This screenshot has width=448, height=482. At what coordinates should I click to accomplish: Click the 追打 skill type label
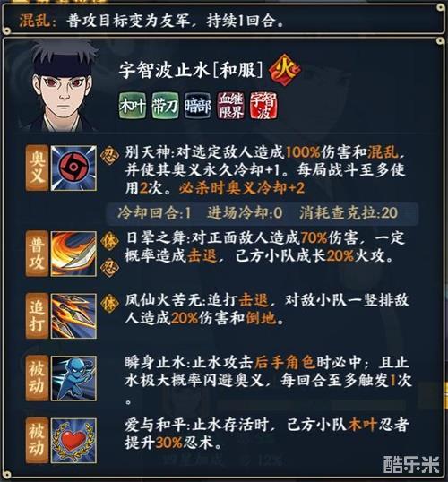(x=37, y=316)
